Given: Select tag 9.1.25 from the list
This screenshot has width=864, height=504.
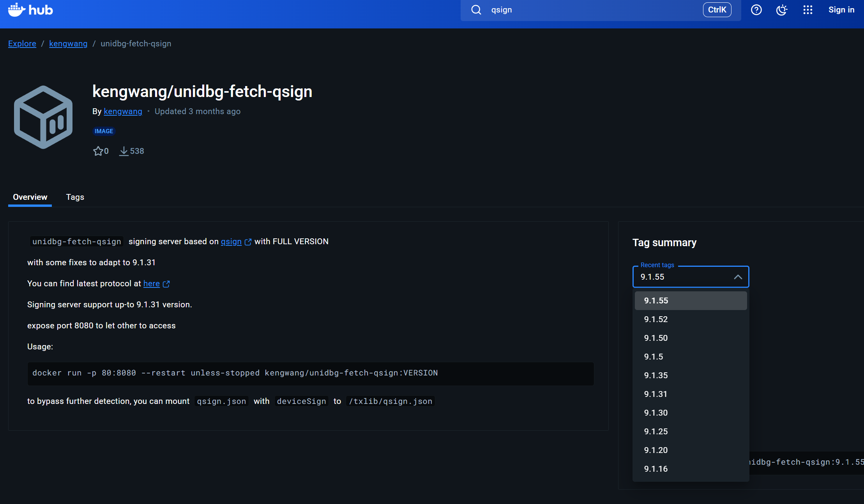Looking at the screenshot, I should [691, 432].
